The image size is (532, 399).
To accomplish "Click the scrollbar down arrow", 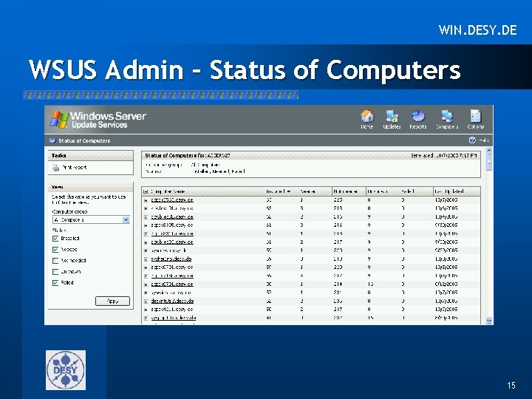I will pyautogui.click(x=489, y=320).
